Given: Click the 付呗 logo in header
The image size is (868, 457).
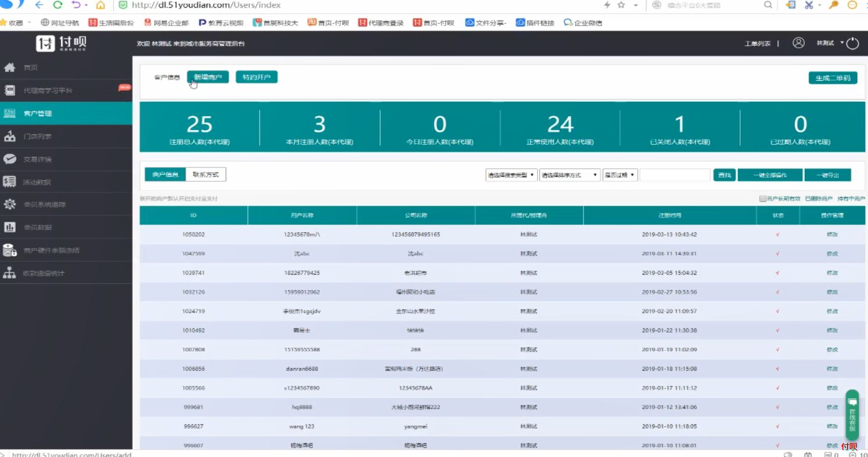Looking at the screenshot, I should [x=61, y=43].
